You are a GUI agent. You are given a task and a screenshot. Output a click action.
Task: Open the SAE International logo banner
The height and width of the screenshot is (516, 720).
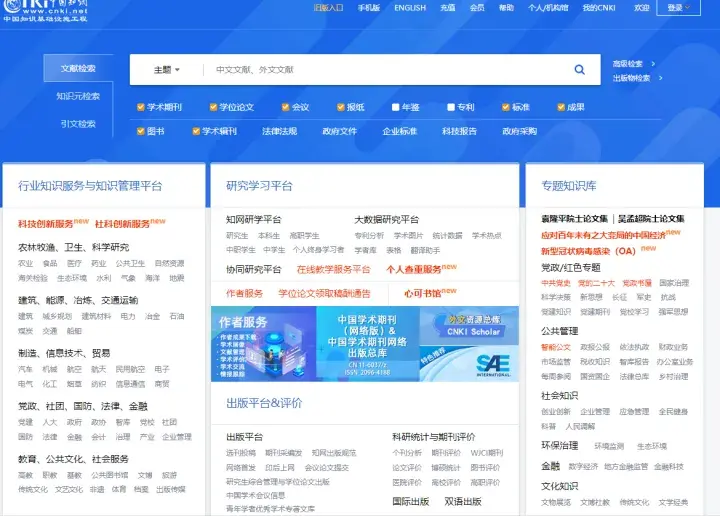coord(491,366)
